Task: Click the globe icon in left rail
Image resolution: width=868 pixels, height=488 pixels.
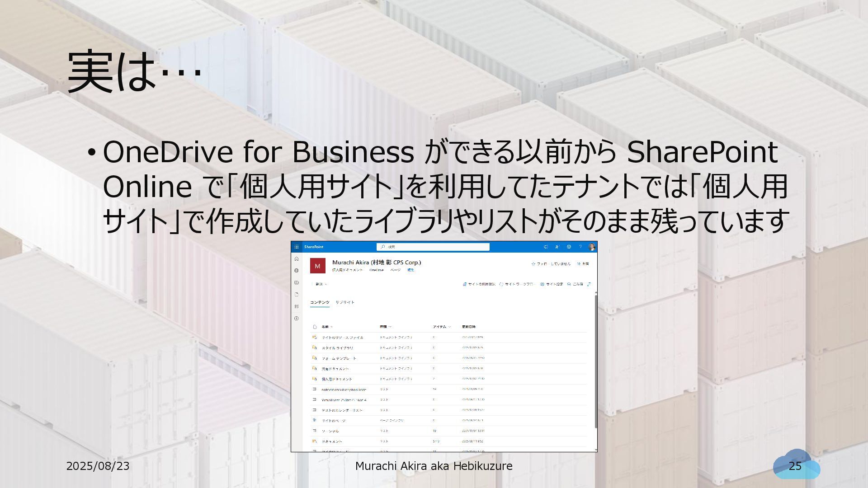Action: (x=297, y=271)
